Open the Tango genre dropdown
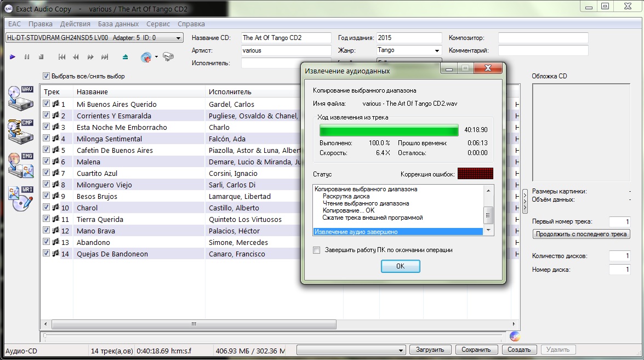 (x=437, y=50)
